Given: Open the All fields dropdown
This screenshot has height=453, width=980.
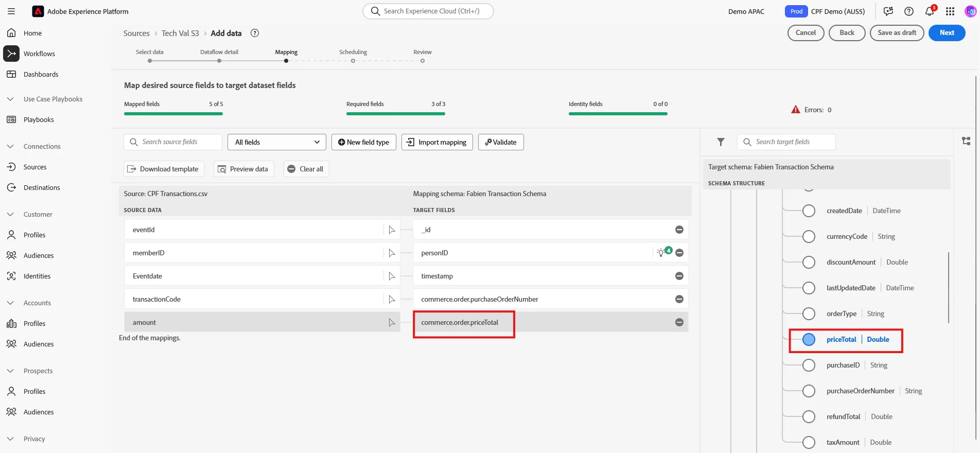Looking at the screenshot, I should [277, 142].
